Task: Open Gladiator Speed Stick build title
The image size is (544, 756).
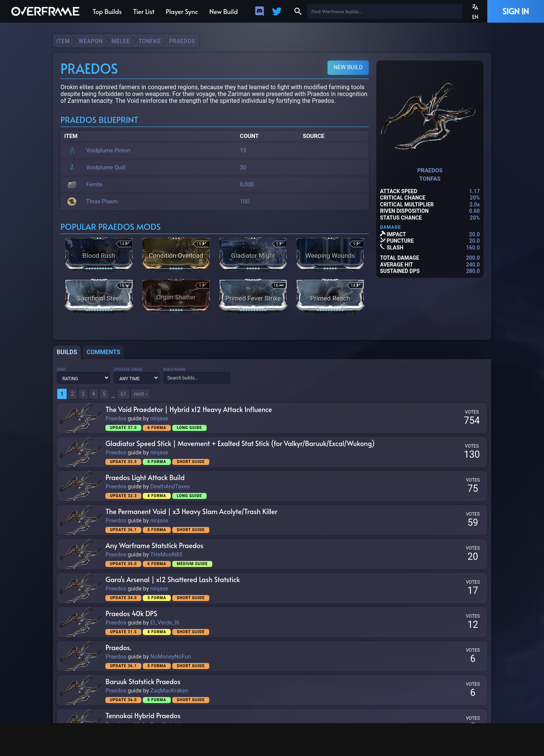Action: coord(240,444)
